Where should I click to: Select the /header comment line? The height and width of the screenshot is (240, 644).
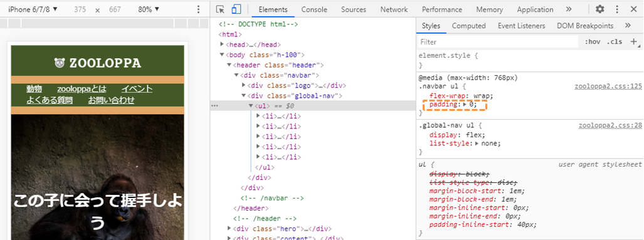[x=265, y=219]
